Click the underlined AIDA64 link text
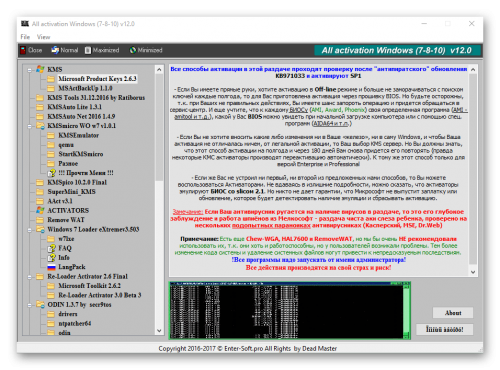The image size is (500, 370). (331, 124)
